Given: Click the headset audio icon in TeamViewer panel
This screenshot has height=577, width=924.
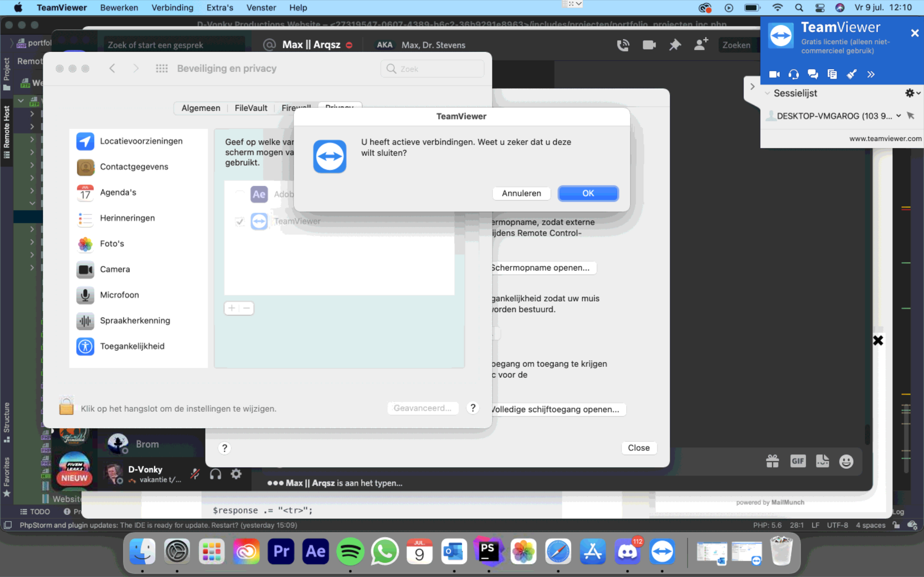Looking at the screenshot, I should [793, 74].
